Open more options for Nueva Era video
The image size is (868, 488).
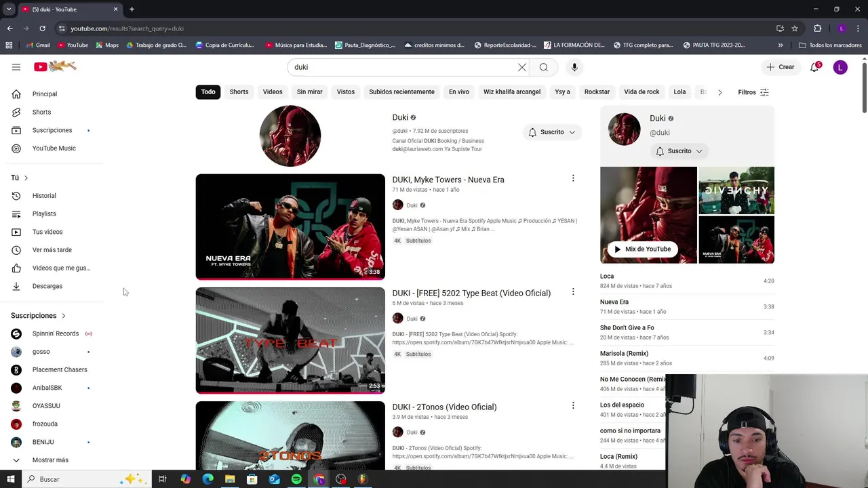pyautogui.click(x=573, y=178)
